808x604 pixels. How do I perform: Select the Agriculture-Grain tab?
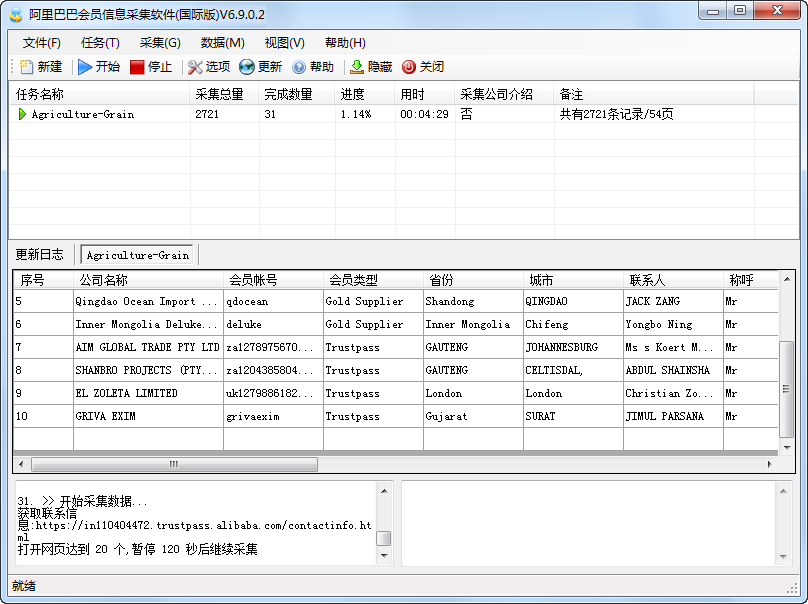(137, 255)
